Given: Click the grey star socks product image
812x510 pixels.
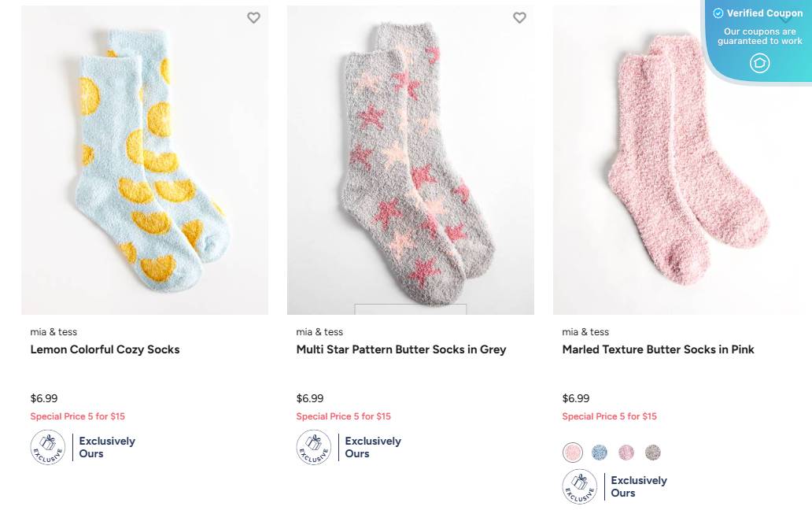Looking at the screenshot, I should click(410, 165).
